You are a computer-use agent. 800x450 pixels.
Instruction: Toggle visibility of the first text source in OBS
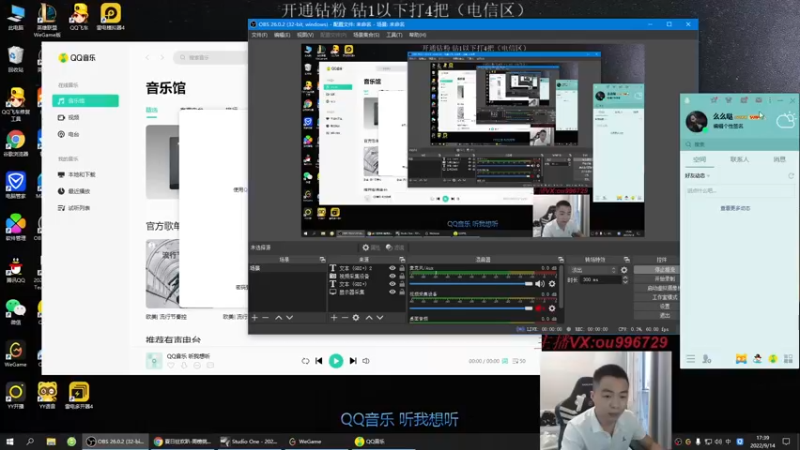coord(392,268)
